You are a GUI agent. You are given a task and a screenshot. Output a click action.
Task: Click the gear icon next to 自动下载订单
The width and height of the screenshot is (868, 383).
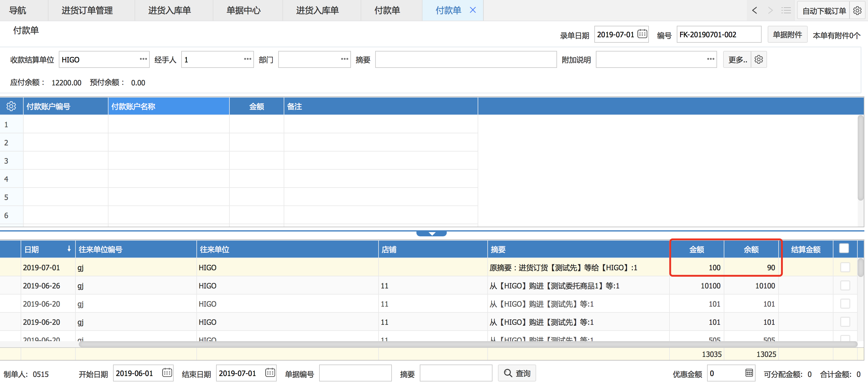(x=857, y=11)
